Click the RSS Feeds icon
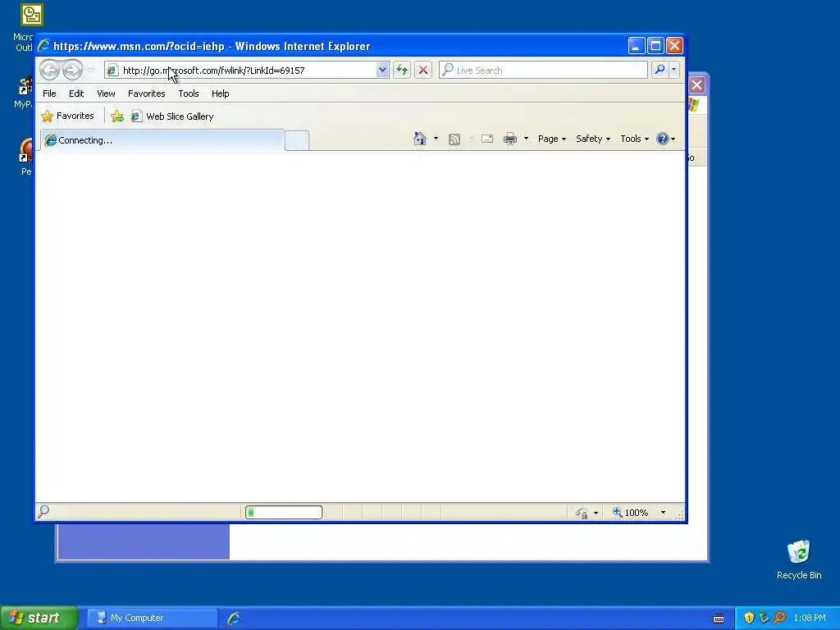840x630 pixels. point(454,139)
